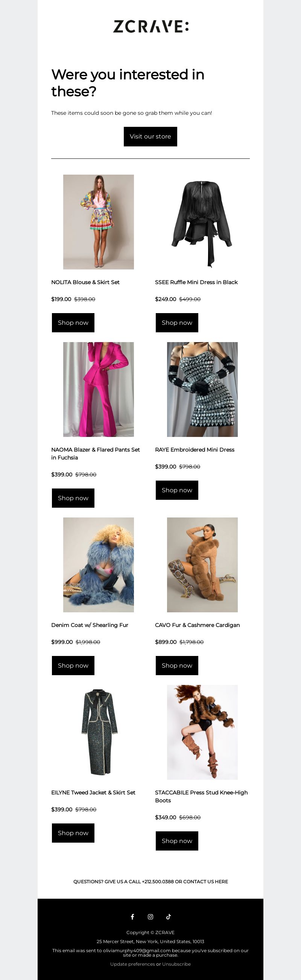Image resolution: width=301 pixels, height=980 pixels.
Task: Shop now for Denim Coat w/ Shearling Fur
Action: click(x=73, y=665)
